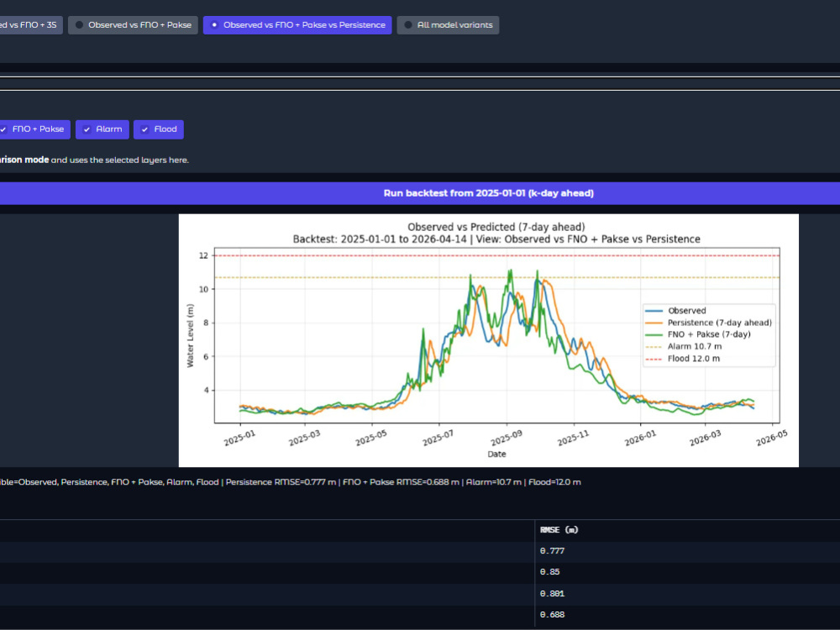Click the FNO + Pakse green legend marker
Image resolution: width=840 pixels, height=630 pixels.
pyautogui.click(x=654, y=334)
